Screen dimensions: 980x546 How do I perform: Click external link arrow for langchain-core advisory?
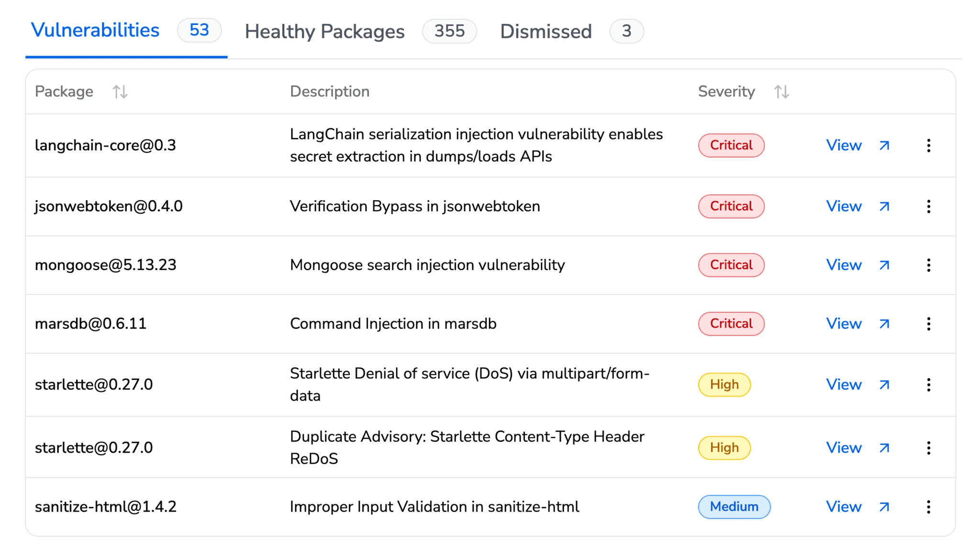[x=884, y=146]
